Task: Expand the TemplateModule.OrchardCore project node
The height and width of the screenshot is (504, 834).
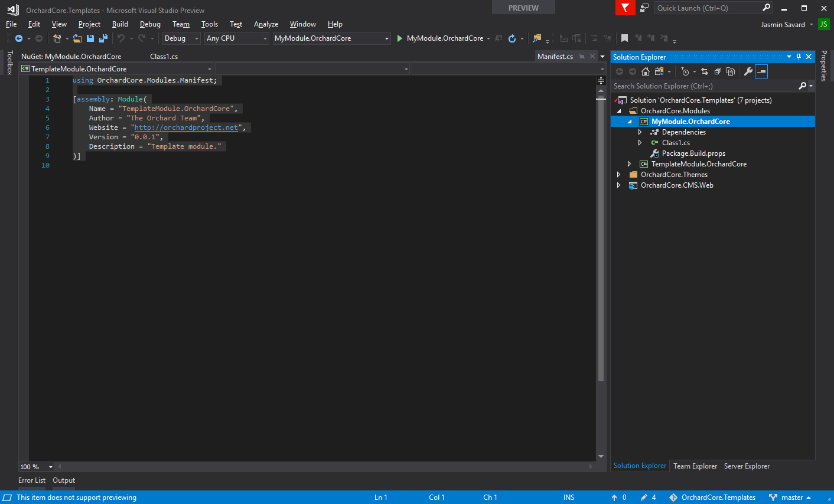Action: click(x=629, y=164)
